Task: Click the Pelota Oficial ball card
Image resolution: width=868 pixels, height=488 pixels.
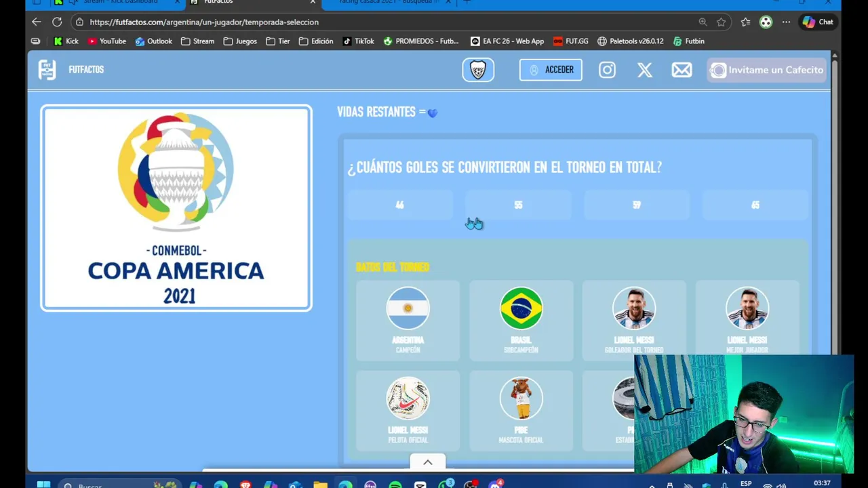Action: 408,411
